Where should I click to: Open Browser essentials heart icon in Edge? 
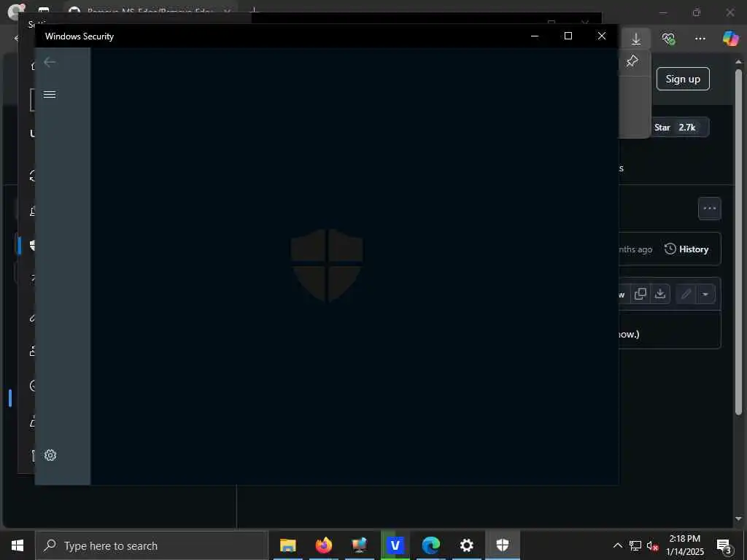(x=668, y=39)
